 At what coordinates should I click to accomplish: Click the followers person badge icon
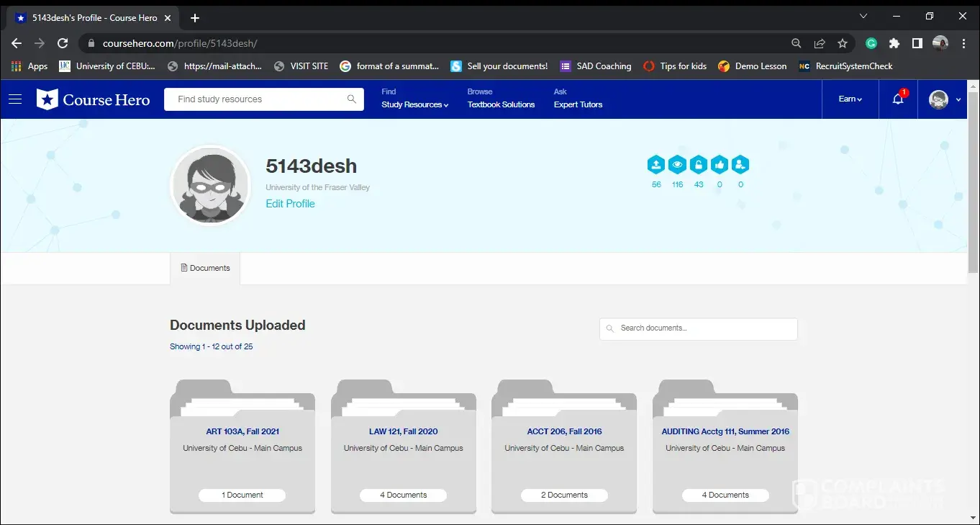(x=740, y=165)
